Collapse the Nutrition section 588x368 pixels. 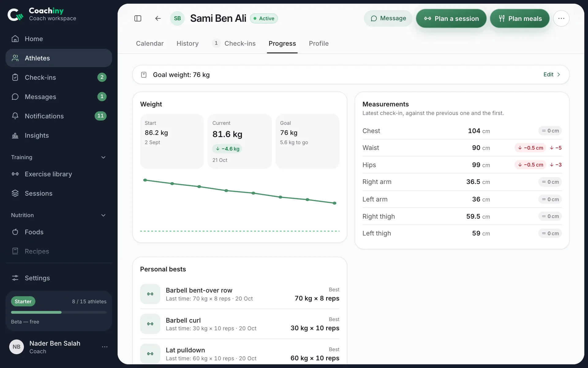pyautogui.click(x=104, y=215)
